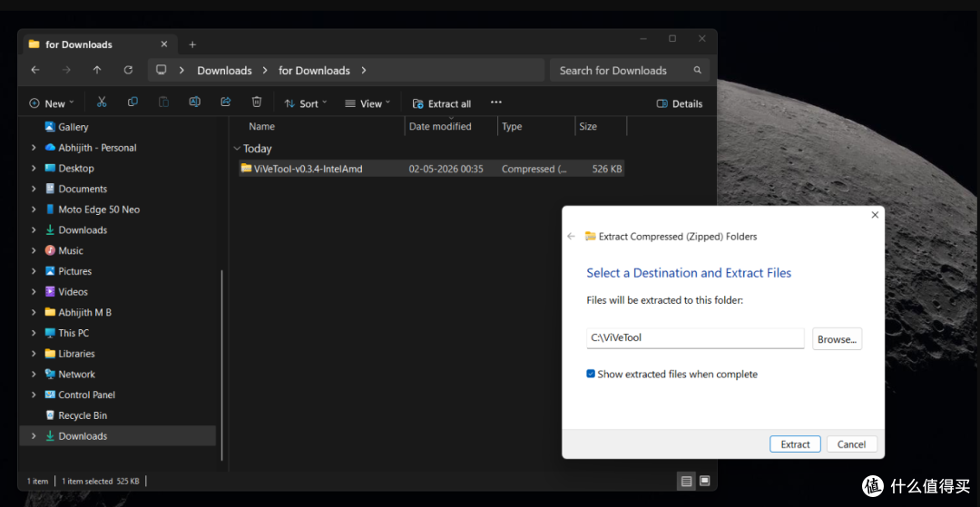Close the Extract Compressed Folders dialog

[875, 215]
